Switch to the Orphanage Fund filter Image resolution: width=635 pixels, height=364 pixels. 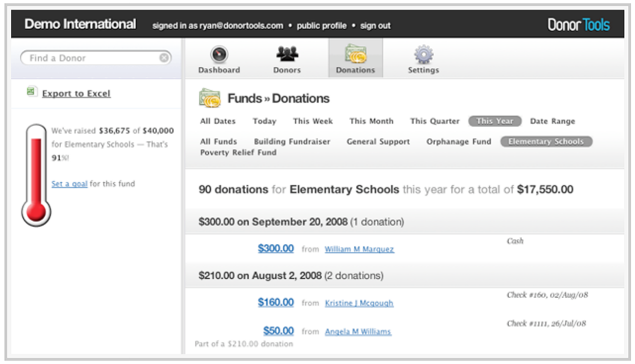[459, 142]
